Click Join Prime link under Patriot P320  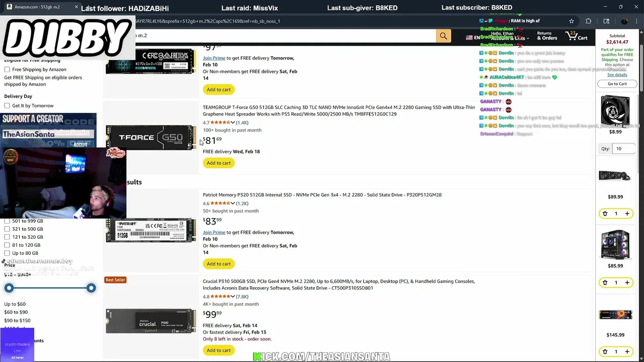tap(214, 232)
